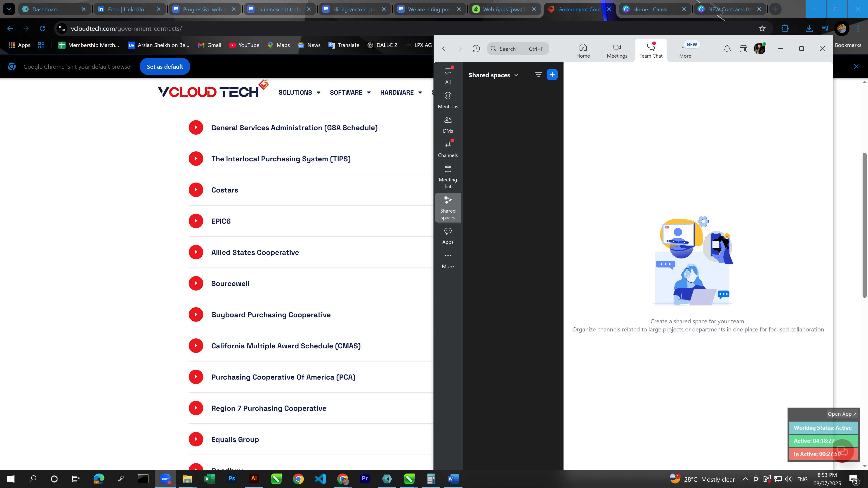Expand California Multiple Award Schedule (CMAS) arrow
This screenshot has width=868, height=488.
[196, 346]
